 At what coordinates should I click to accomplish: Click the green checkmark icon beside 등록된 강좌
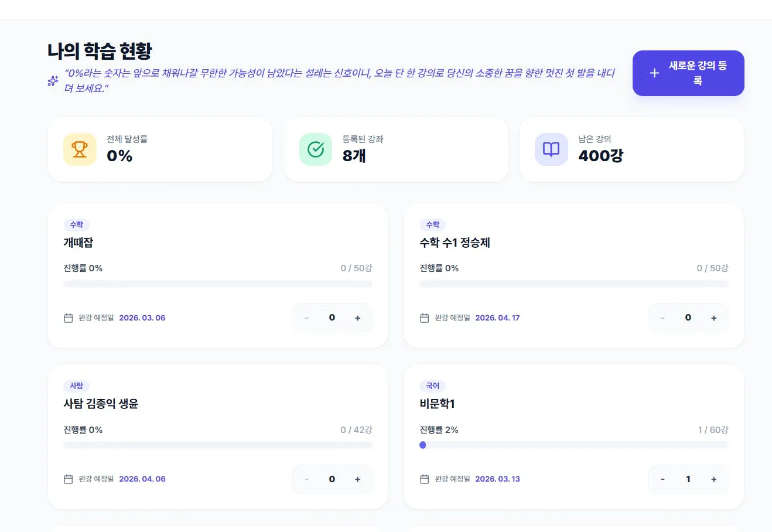point(316,149)
